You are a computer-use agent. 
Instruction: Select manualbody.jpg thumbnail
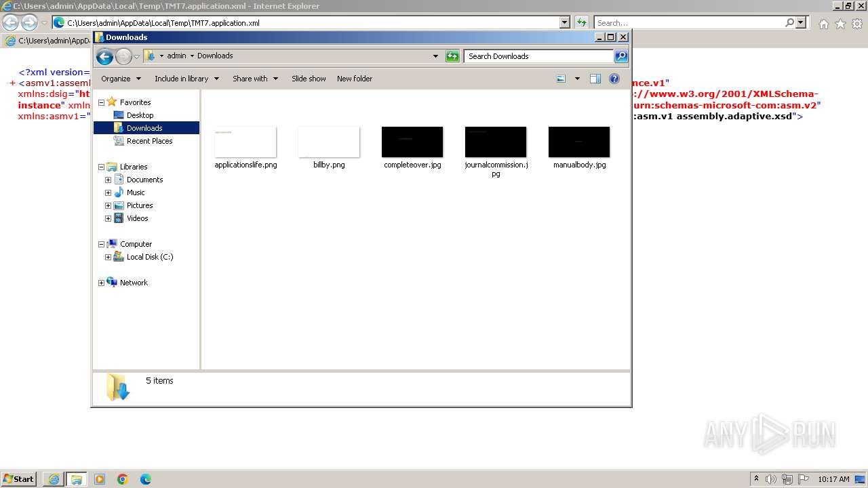[579, 142]
